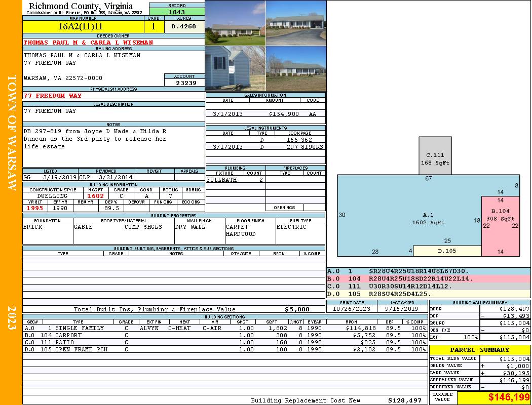532x405 pixels.
Task: Select the 2023 year label on sidebar
Action: [12, 317]
